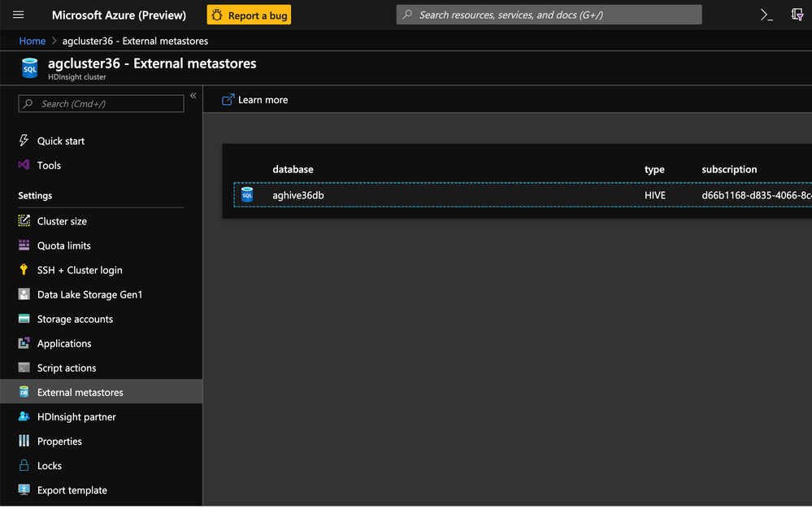Click the Locks padlock icon
This screenshot has height=509, width=812.
(x=24, y=465)
